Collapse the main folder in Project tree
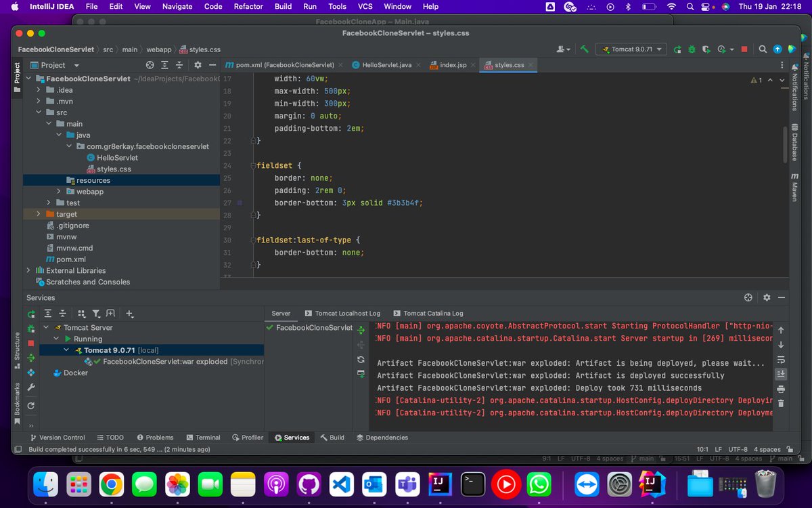Viewport: 812px width, 508px height. (x=49, y=123)
